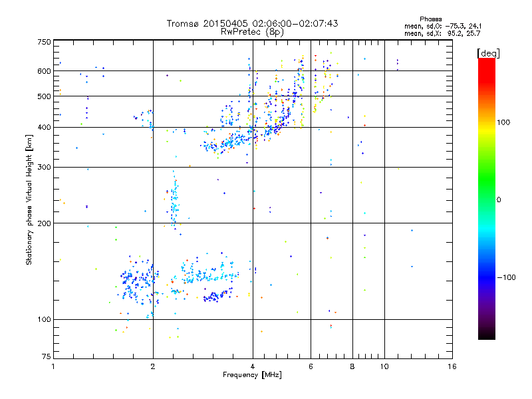Click colorbar tick label '0'
The height and width of the screenshot is (399, 532).
[499, 200]
